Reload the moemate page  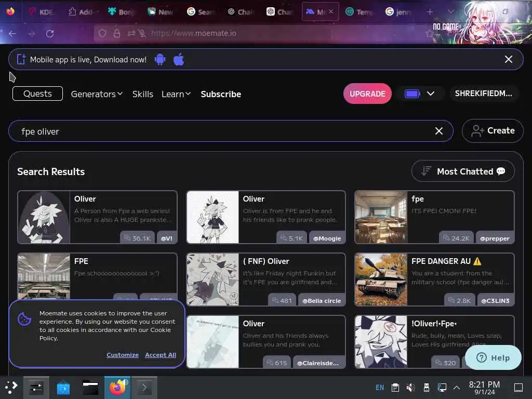coord(50,33)
